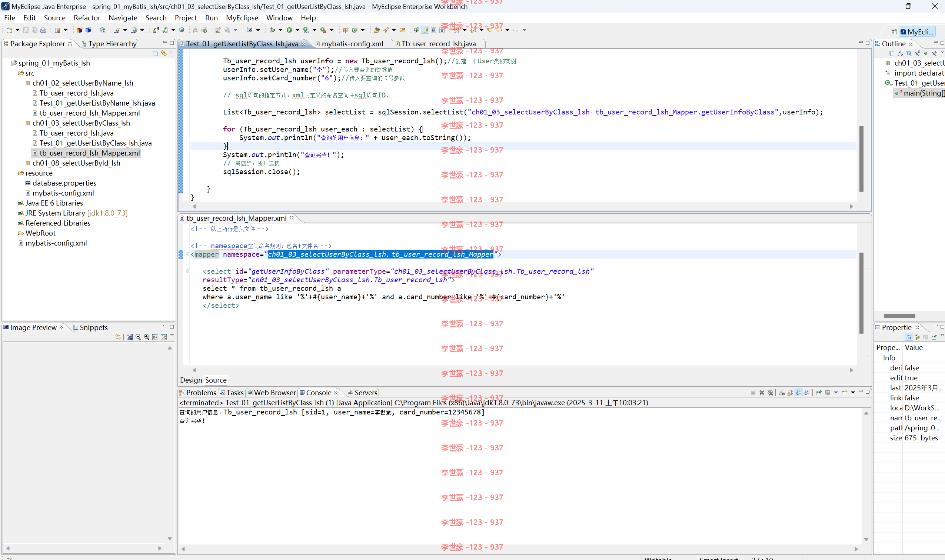
Task: Remove all terminated launches in console
Action: [770, 393]
